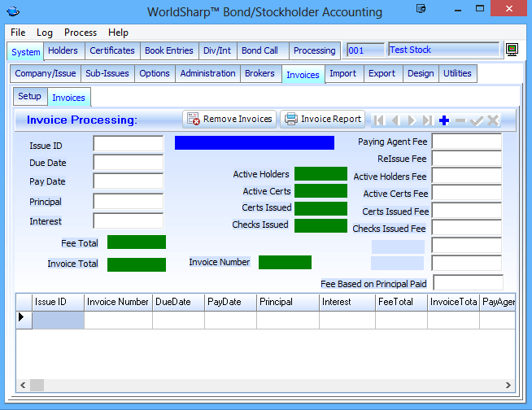
Task: Click the checkmark post-record icon
Action: pyautogui.click(x=477, y=120)
